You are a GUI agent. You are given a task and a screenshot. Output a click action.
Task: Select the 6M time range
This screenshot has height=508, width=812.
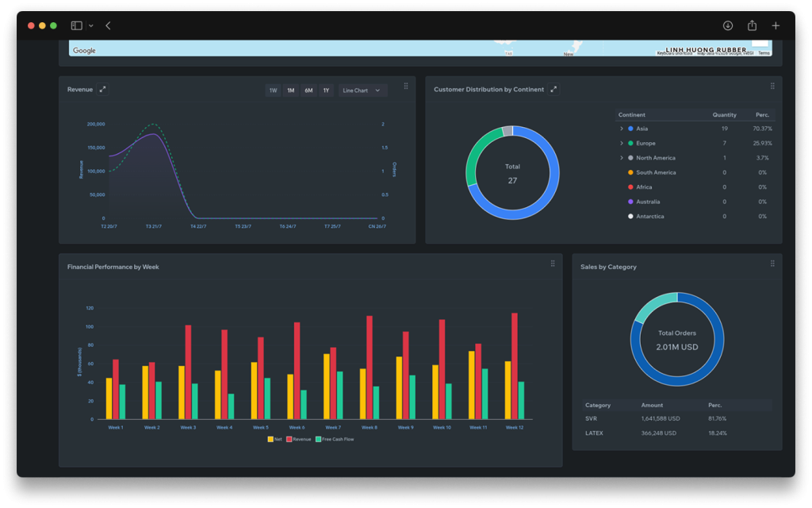[308, 90]
